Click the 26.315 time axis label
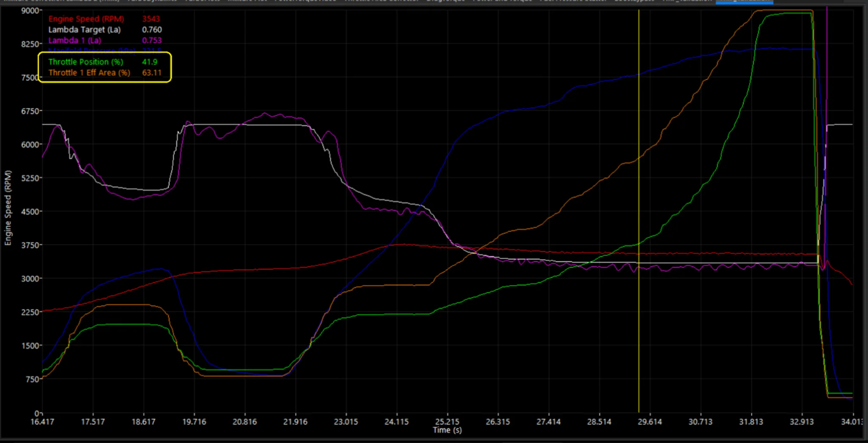 click(498, 422)
